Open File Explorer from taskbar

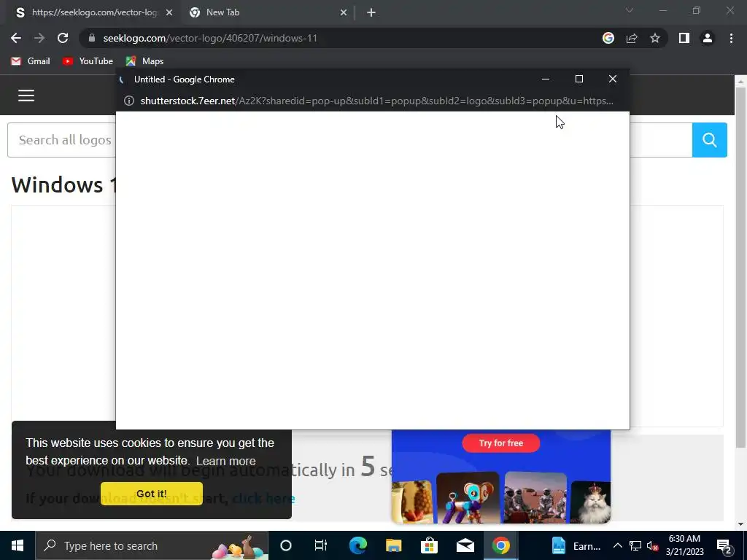point(393,545)
